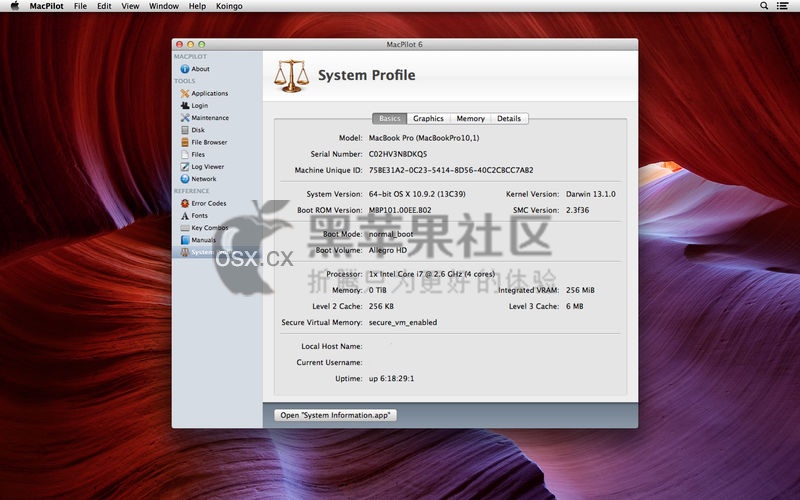Switch to the Details tab

pyautogui.click(x=509, y=118)
